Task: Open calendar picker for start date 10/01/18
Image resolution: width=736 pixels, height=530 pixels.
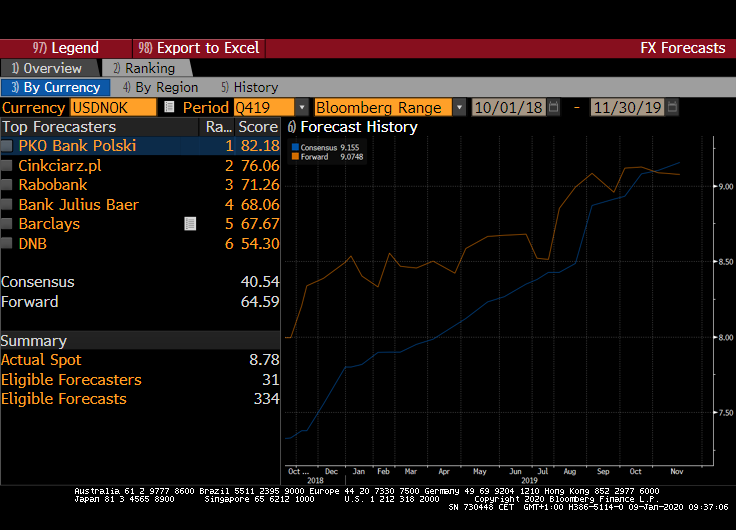Action: pyautogui.click(x=553, y=107)
